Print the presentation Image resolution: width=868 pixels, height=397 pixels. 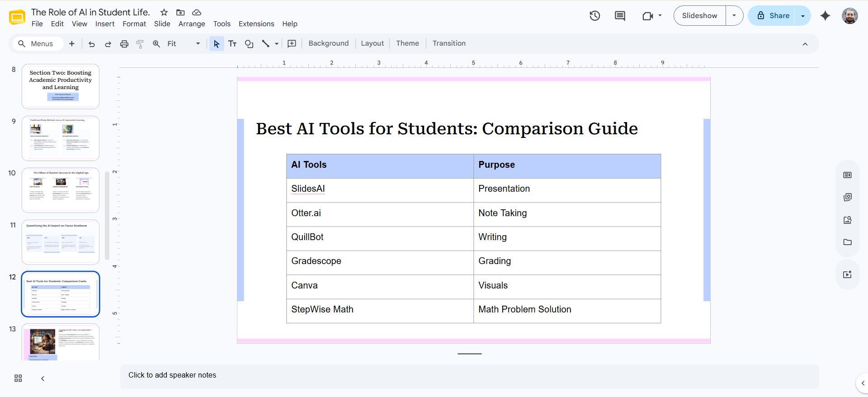pyautogui.click(x=124, y=44)
